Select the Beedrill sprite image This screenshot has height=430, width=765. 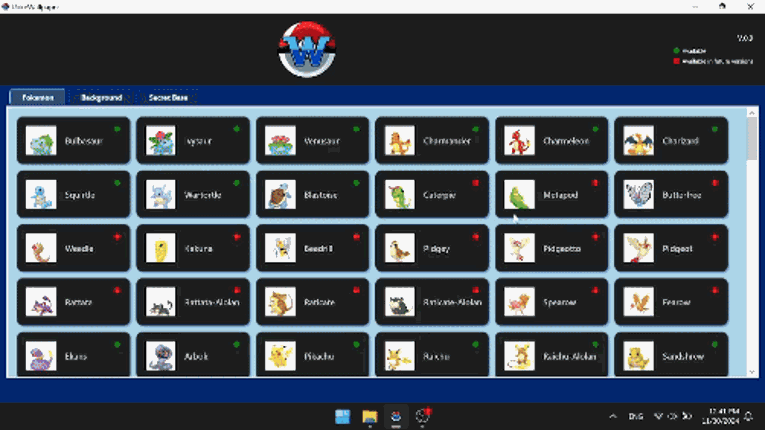pyautogui.click(x=280, y=248)
